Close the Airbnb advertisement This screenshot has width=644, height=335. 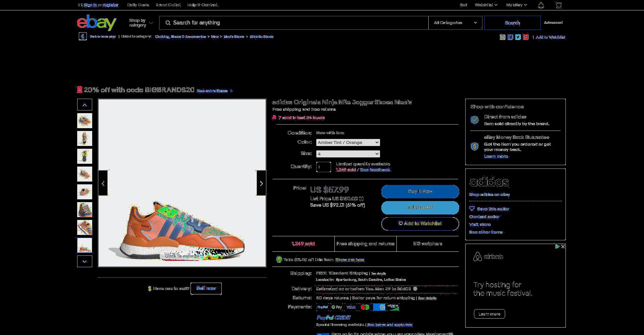pyautogui.click(x=563, y=246)
